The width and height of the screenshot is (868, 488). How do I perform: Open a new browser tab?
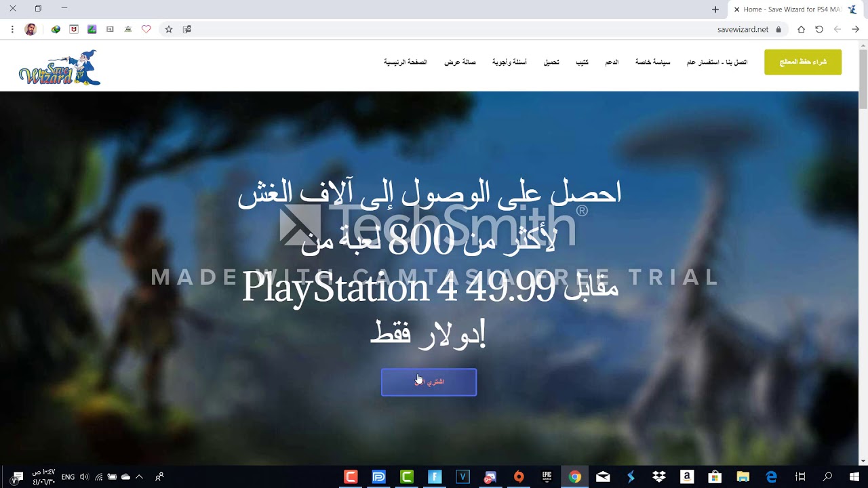click(x=715, y=9)
